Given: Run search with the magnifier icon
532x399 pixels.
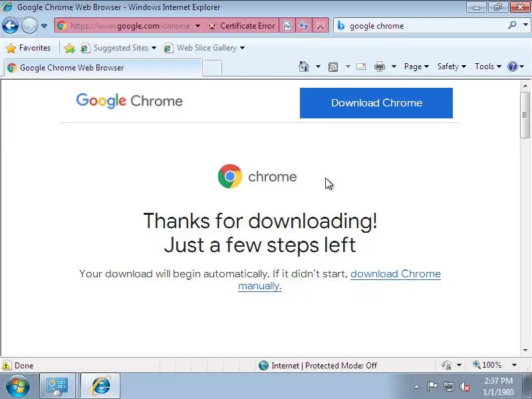Looking at the screenshot, I should [512, 25].
